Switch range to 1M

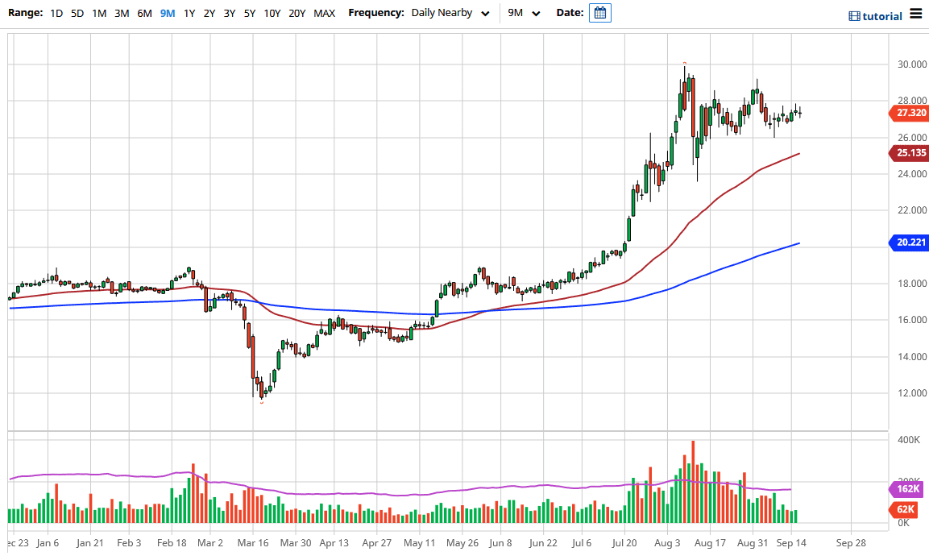click(x=99, y=14)
